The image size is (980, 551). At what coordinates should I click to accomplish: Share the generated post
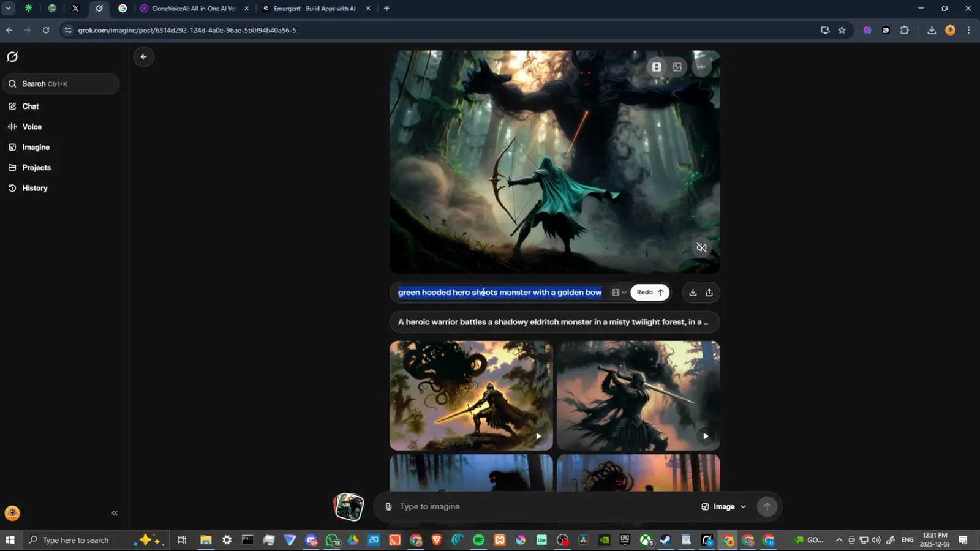click(709, 293)
